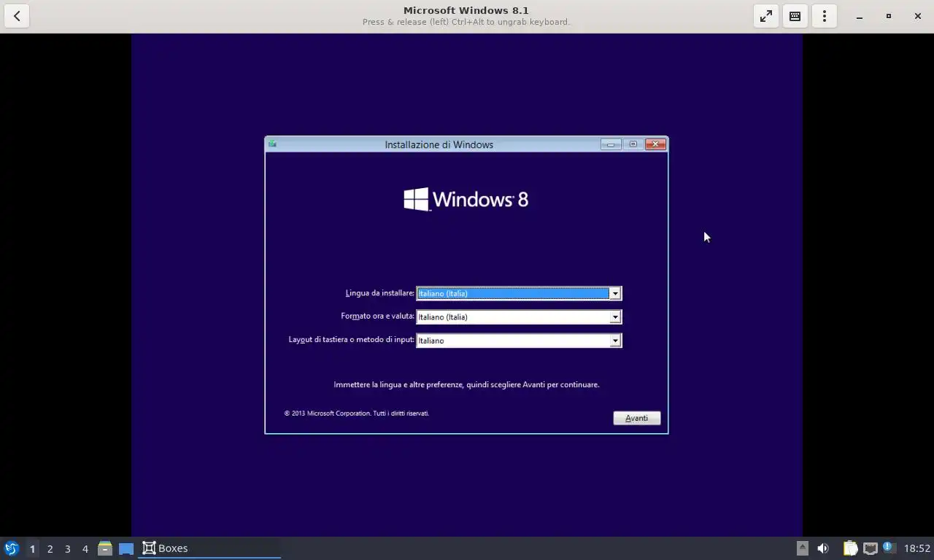Image resolution: width=934 pixels, height=560 pixels.
Task: Click the Installazione di Windows title icon
Action: click(x=272, y=144)
